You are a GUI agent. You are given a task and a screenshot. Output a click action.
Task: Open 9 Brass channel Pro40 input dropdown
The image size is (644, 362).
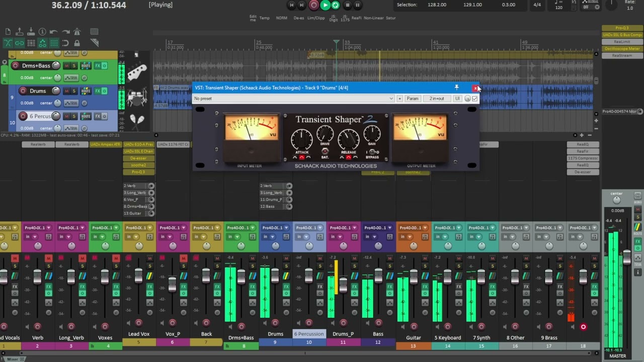click(549, 228)
